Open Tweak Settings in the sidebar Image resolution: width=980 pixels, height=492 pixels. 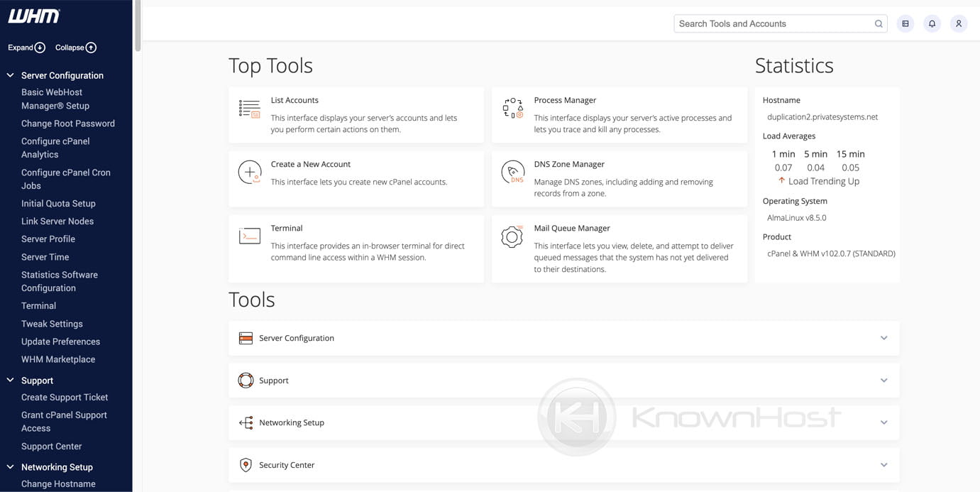click(x=52, y=324)
